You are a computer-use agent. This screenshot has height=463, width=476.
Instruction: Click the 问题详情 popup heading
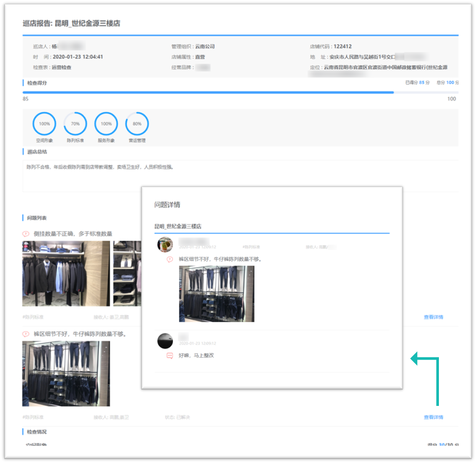[167, 205]
